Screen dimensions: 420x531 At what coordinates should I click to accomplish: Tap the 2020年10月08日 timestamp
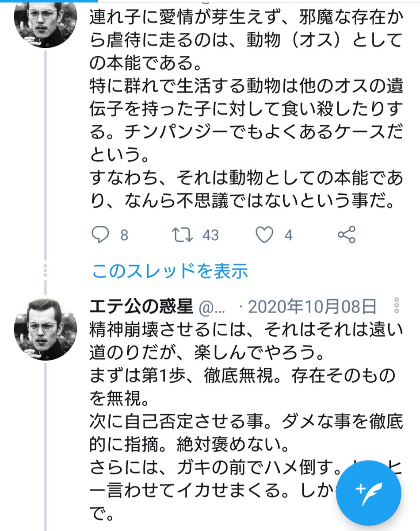(314, 306)
